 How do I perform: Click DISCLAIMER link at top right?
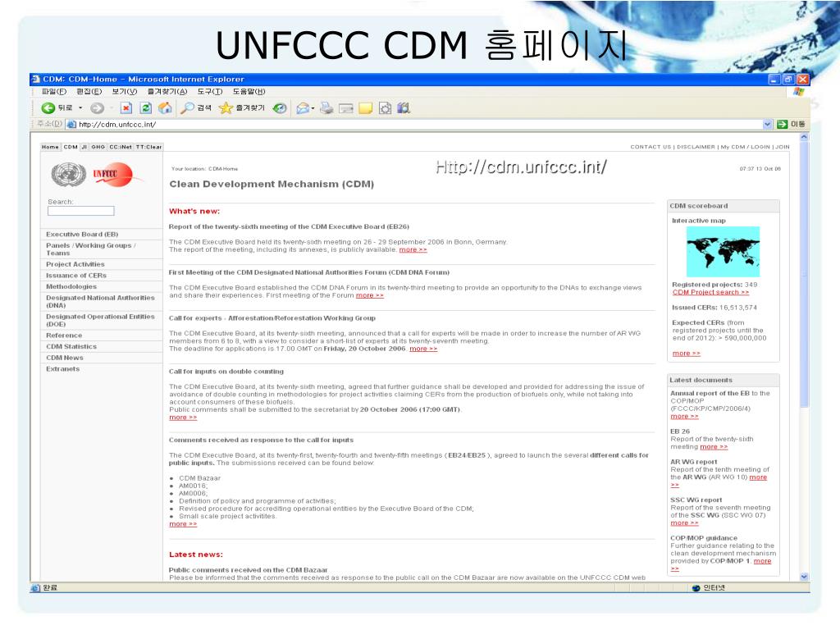click(x=696, y=147)
